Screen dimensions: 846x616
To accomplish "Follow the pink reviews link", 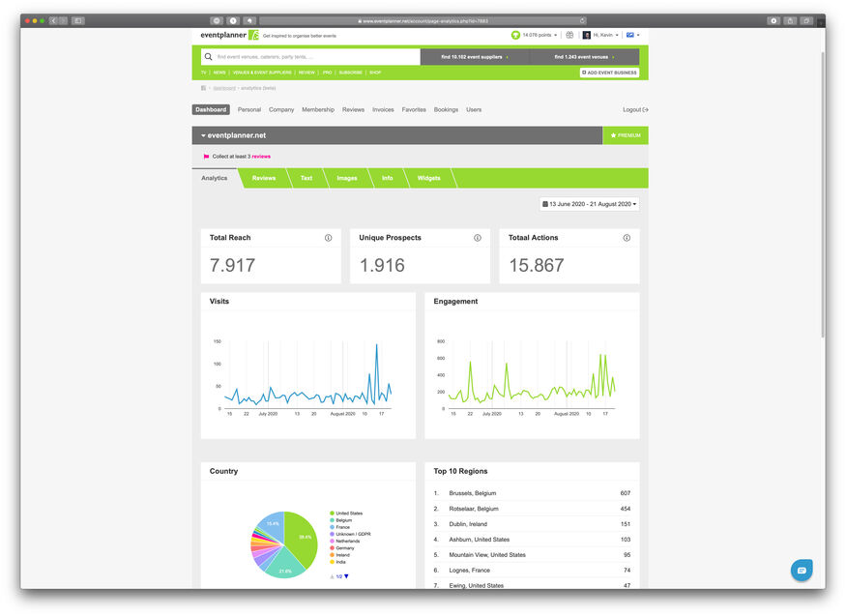I will point(261,157).
